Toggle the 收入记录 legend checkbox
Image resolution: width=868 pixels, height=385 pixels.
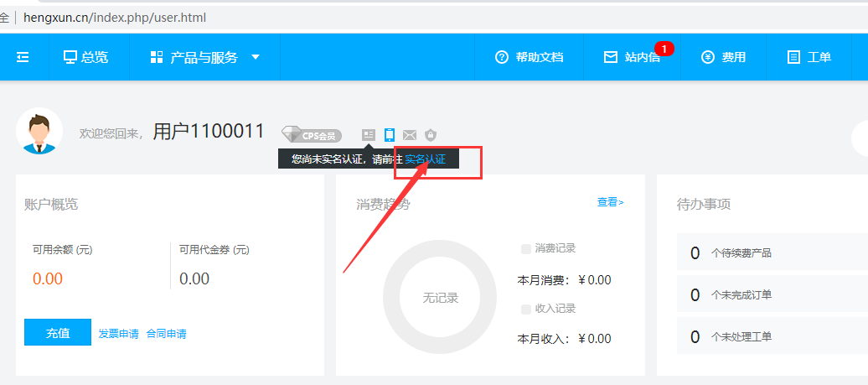click(x=526, y=309)
